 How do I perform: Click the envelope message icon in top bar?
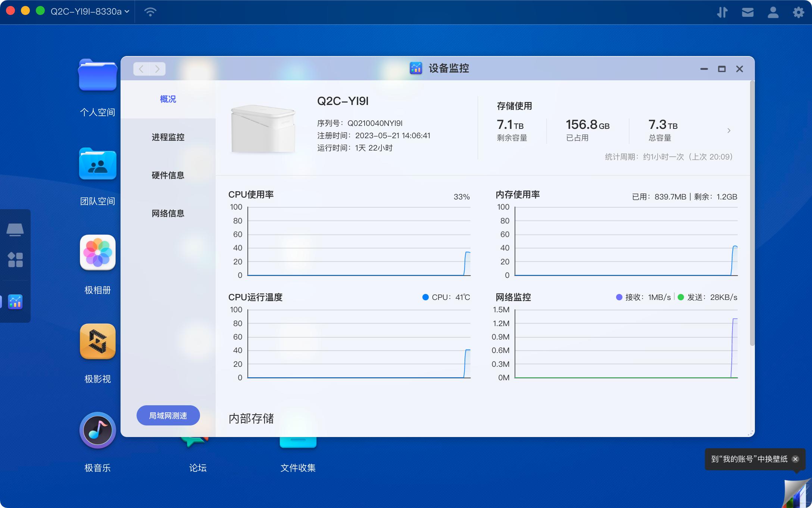point(747,12)
